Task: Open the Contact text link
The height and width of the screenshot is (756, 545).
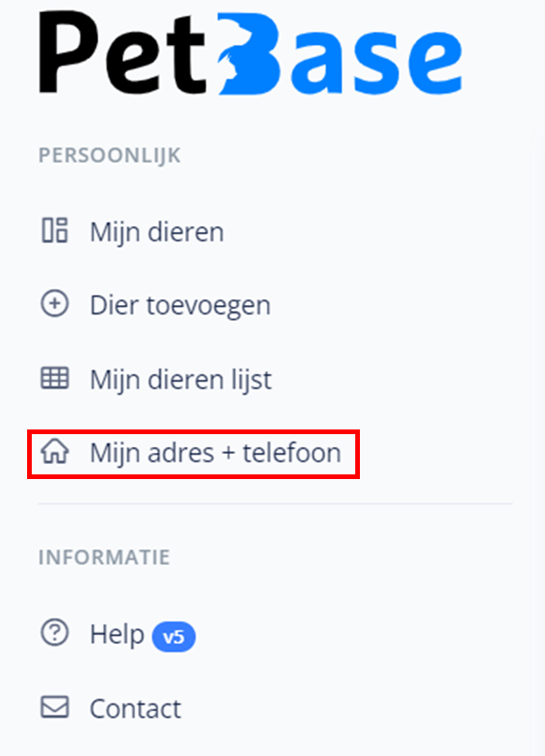Action: click(136, 709)
